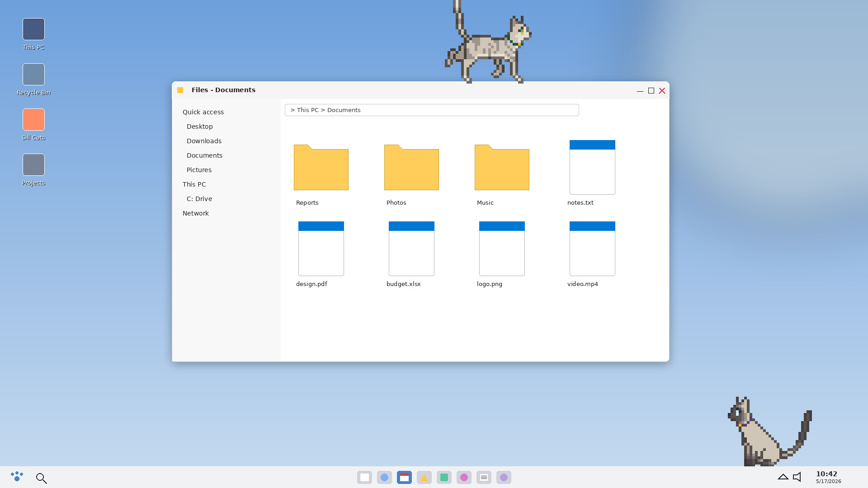
Task: Close the Files - Documents window
Action: point(662,91)
